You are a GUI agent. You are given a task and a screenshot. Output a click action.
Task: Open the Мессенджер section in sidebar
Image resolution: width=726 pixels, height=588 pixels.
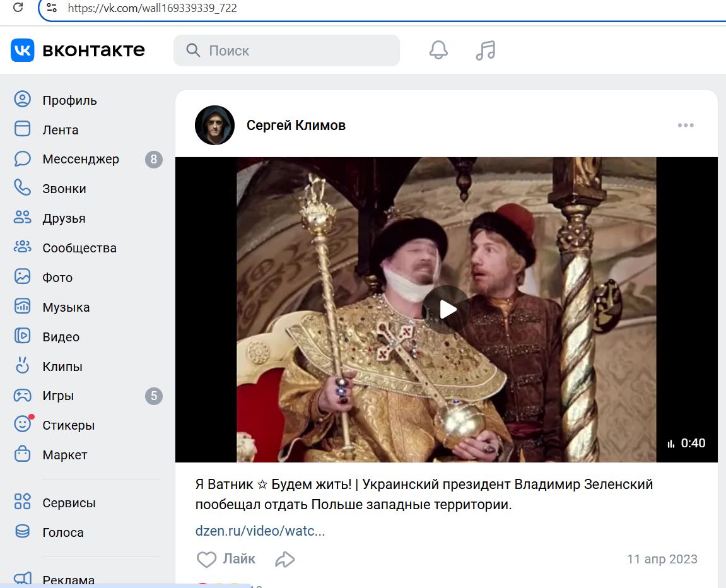(x=79, y=159)
